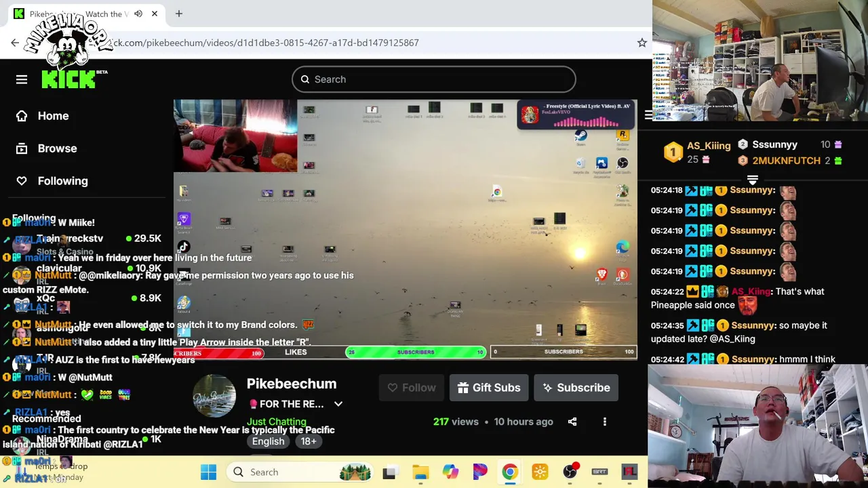868x488 pixels.
Task: Open the Pikebeechum channel avatar
Action: point(214,396)
